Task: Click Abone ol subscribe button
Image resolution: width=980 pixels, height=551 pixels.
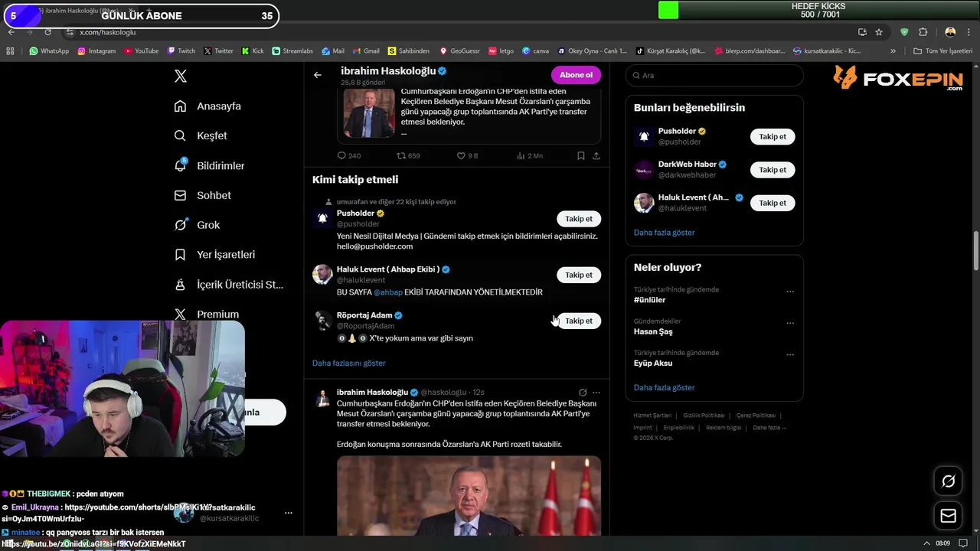Action: click(x=576, y=75)
